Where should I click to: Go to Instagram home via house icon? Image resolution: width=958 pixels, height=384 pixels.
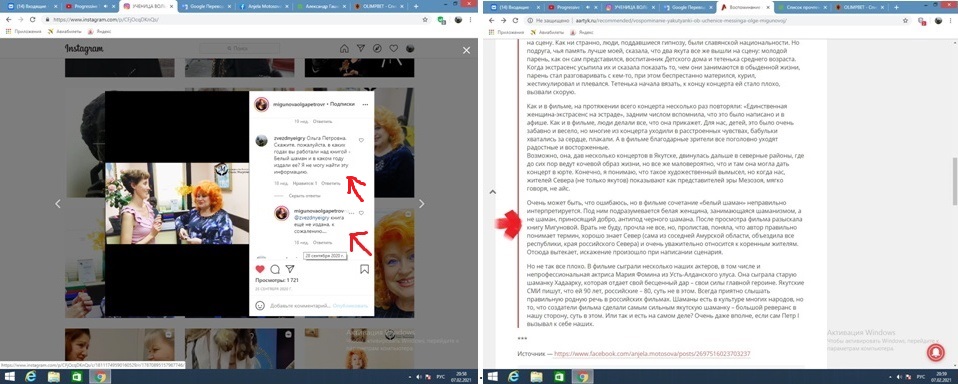click(x=345, y=49)
